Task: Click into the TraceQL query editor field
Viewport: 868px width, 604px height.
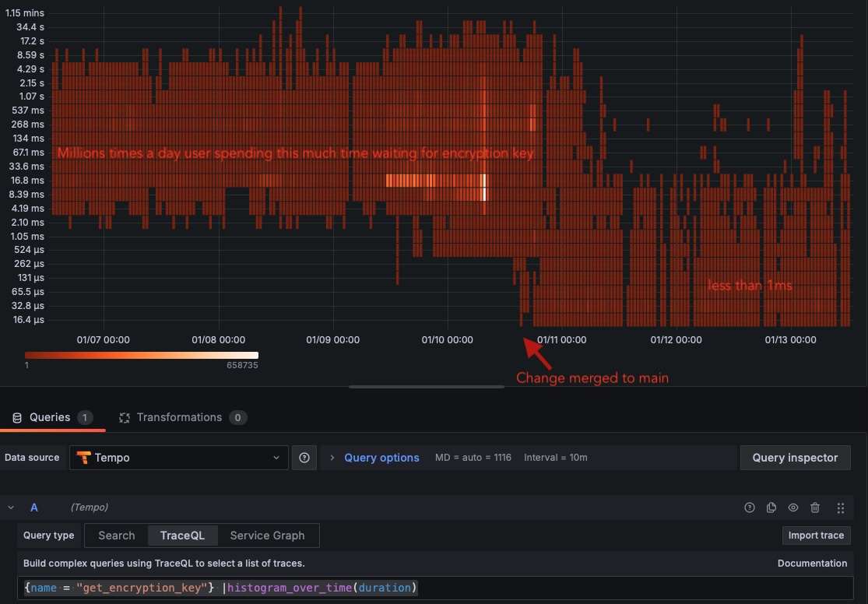Action: pyautogui.click(x=545, y=588)
